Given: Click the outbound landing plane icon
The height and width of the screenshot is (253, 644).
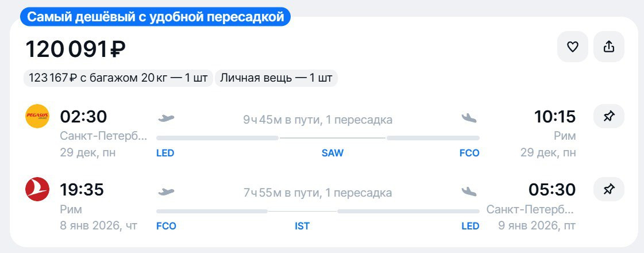Looking at the screenshot, I should [x=469, y=118].
